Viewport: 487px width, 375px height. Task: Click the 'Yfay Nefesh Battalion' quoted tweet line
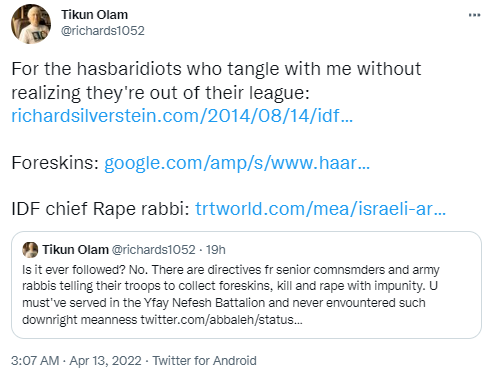click(224, 303)
